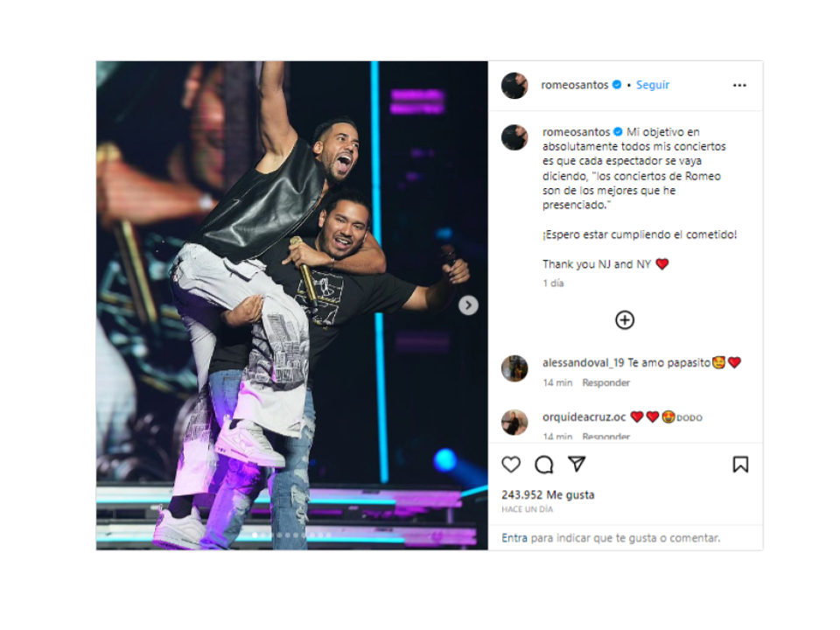This screenshot has width=840, height=630.
Task: Select the second carousel indicator dot
Action: [x=263, y=535]
